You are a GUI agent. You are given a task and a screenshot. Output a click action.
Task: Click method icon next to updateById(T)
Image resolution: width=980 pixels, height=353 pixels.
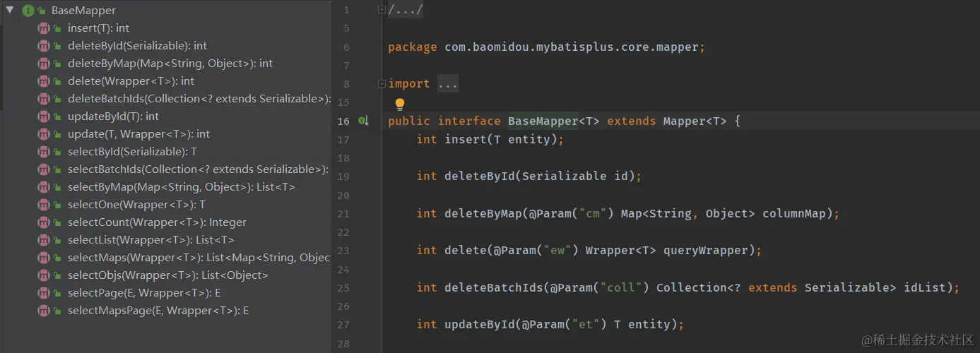click(44, 116)
